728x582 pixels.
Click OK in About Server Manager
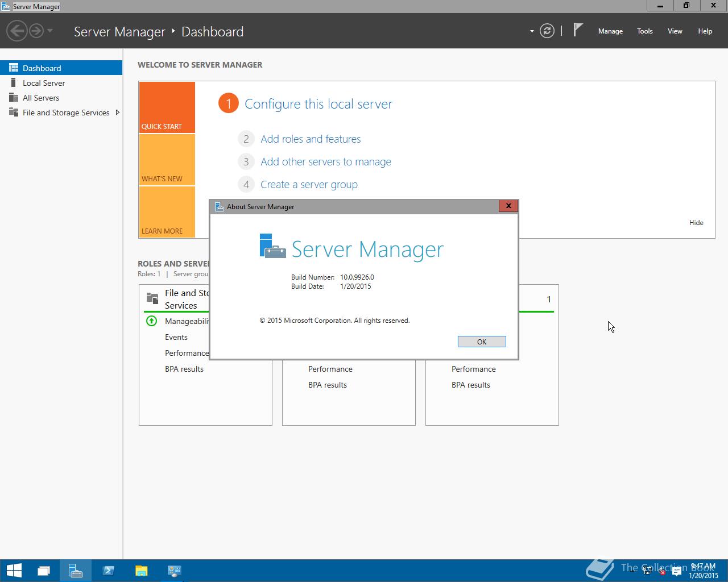click(x=482, y=342)
